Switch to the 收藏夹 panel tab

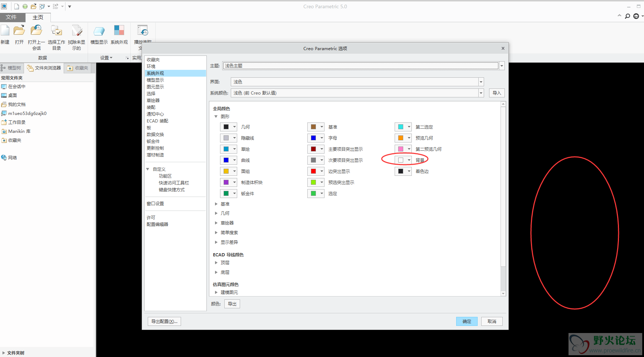[78, 68]
